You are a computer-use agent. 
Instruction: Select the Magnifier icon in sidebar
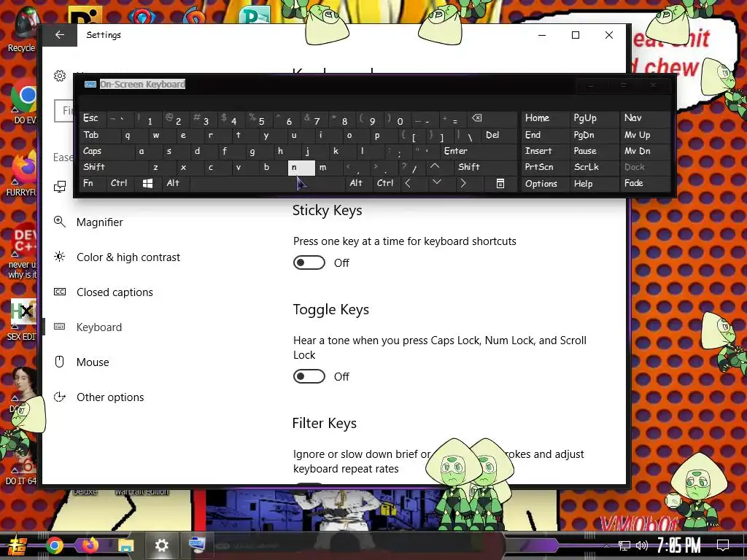[60, 222]
